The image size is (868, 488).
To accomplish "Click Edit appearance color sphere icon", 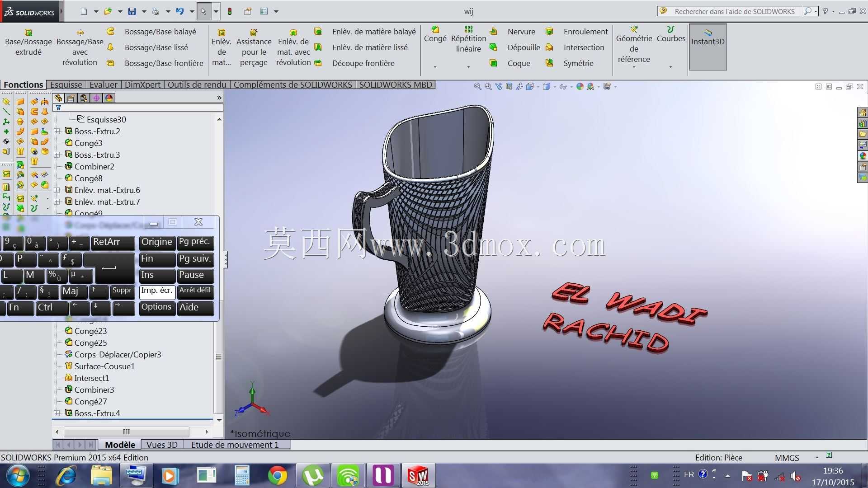I will (580, 86).
